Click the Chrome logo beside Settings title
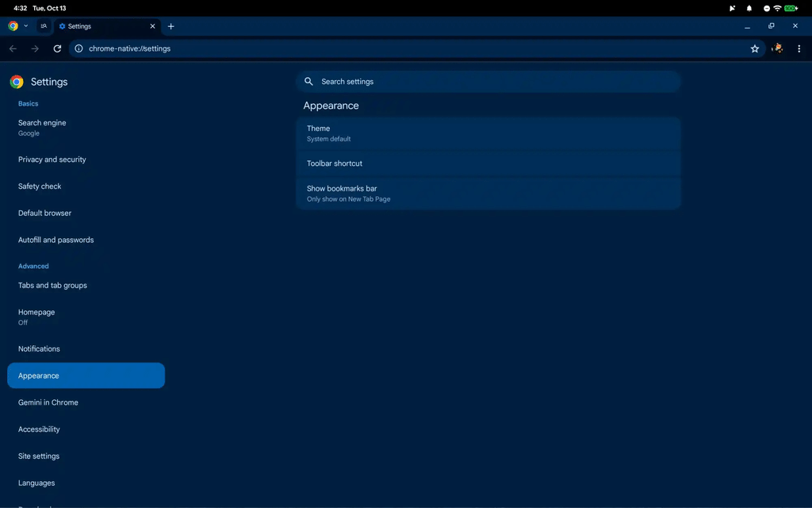Screen dimensions: 812x508 tap(17, 82)
